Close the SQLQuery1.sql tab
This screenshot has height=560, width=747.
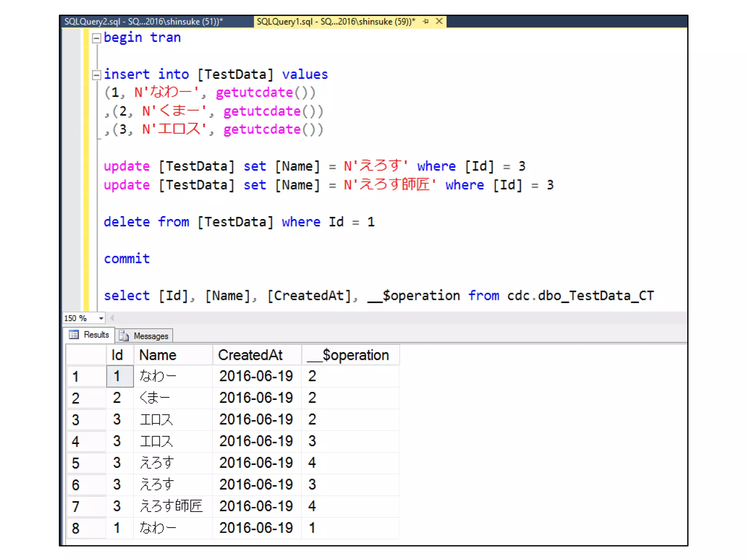pos(439,22)
